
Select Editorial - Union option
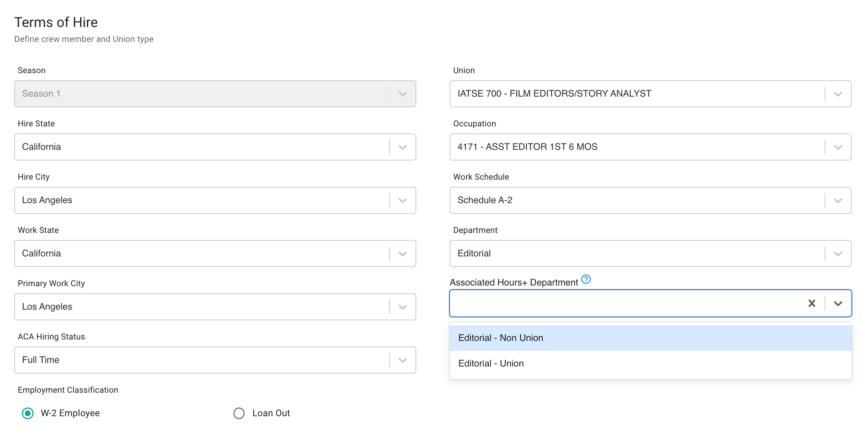point(490,363)
